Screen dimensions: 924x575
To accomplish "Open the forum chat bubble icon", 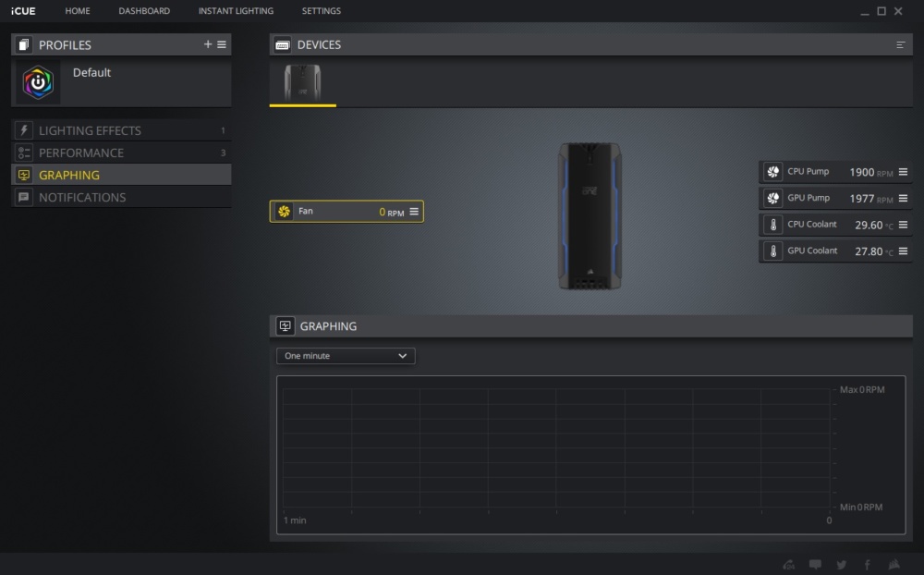I will (815, 565).
